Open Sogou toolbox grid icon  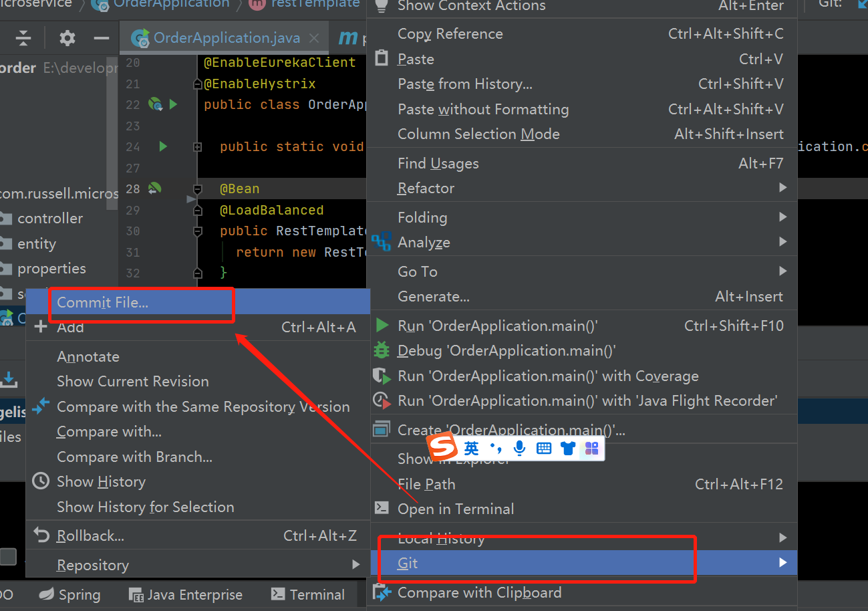pyautogui.click(x=591, y=449)
